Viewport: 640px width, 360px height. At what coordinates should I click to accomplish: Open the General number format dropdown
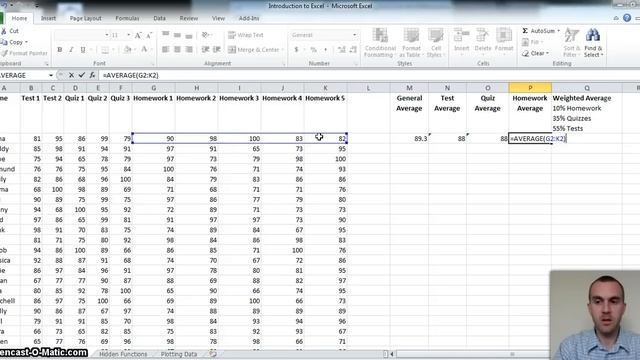[354, 35]
